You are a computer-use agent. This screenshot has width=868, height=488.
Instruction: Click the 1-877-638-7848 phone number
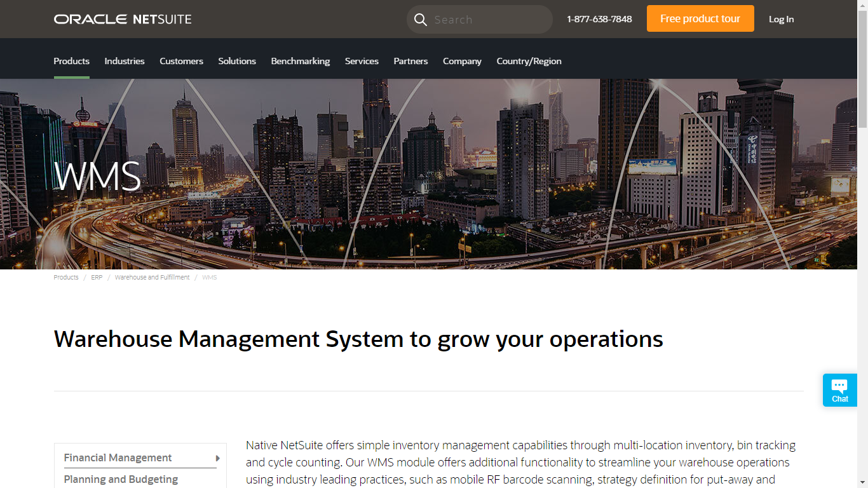599,19
